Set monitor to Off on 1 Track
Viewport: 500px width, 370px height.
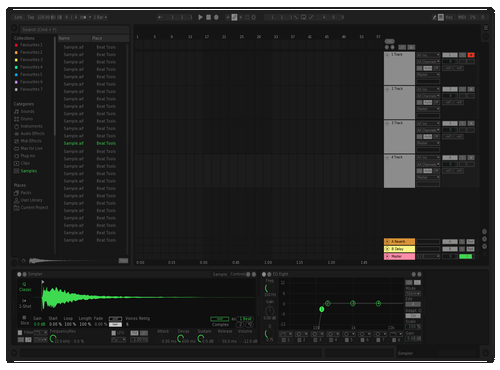(436, 68)
